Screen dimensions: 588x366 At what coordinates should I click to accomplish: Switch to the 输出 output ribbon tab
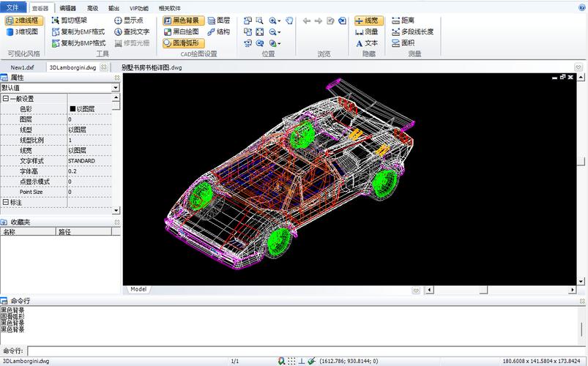113,8
